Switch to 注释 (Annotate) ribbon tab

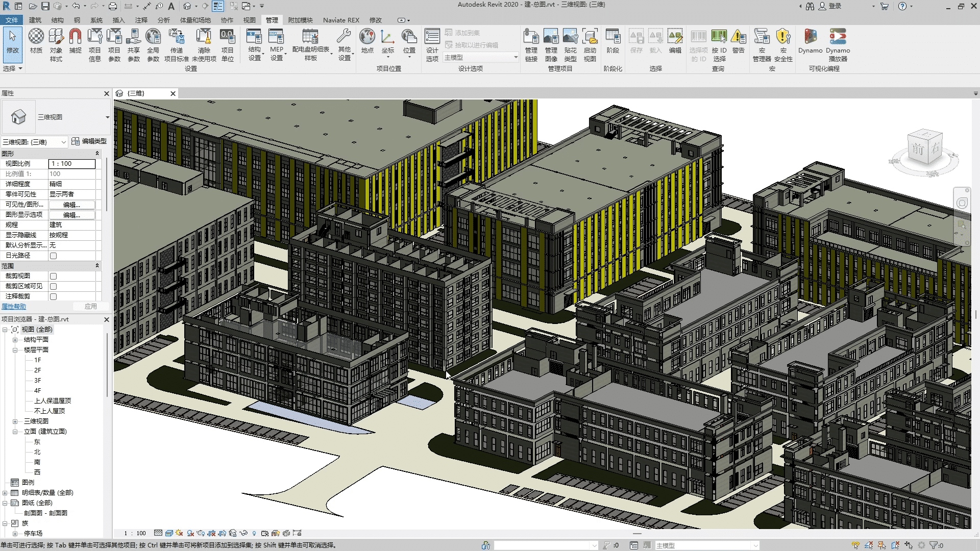141,20
